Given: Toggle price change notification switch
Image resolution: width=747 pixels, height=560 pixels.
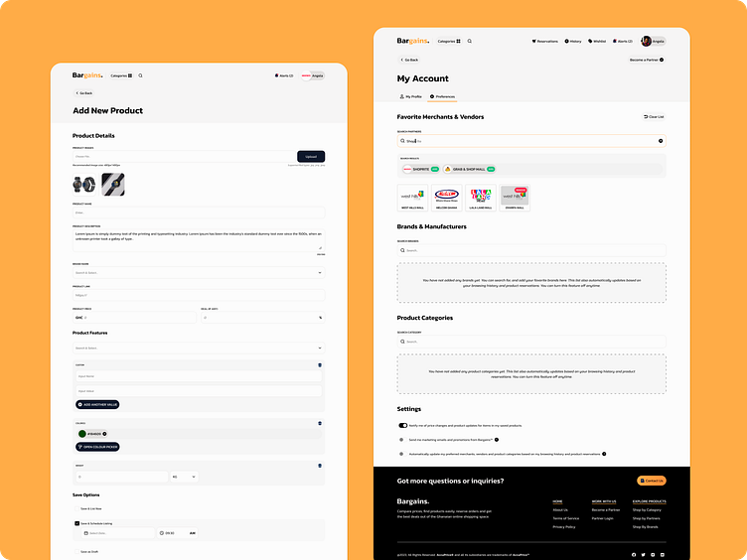Looking at the screenshot, I should pyautogui.click(x=403, y=426).
